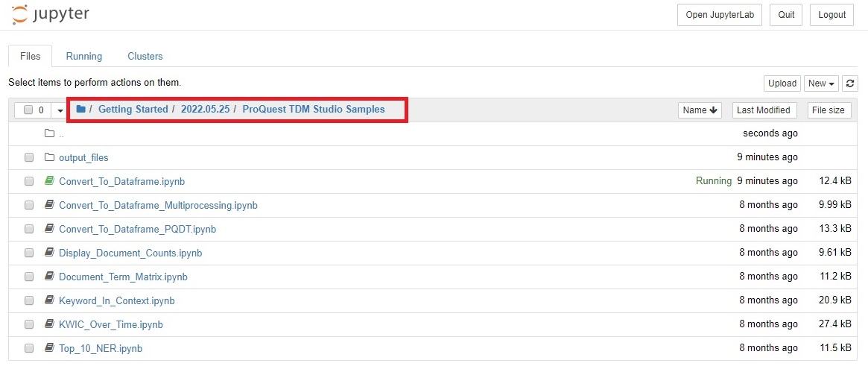
Task: Check the output_files folder checkbox
Action: [x=29, y=158]
